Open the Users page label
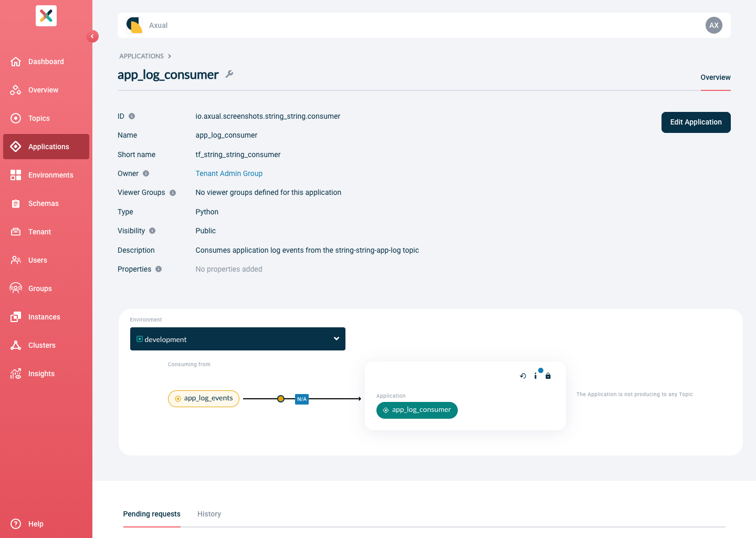Screen dimensions: 756x538 pyautogui.click(x=38, y=260)
